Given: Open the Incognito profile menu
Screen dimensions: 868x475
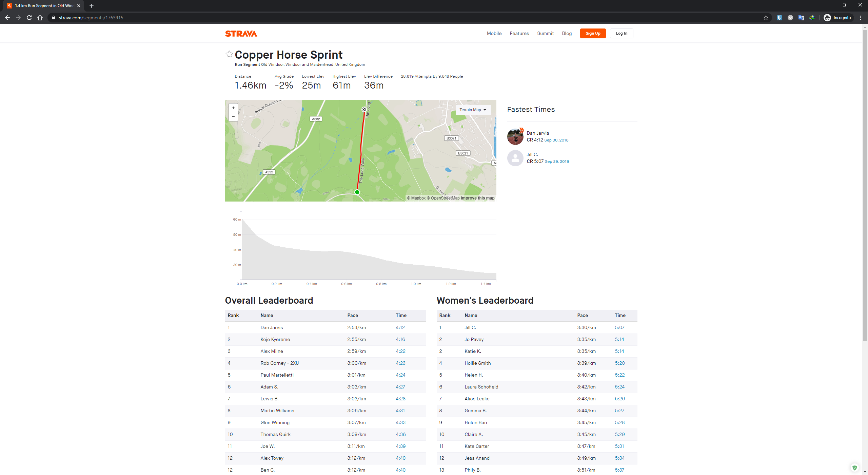Looking at the screenshot, I should click(x=837, y=18).
